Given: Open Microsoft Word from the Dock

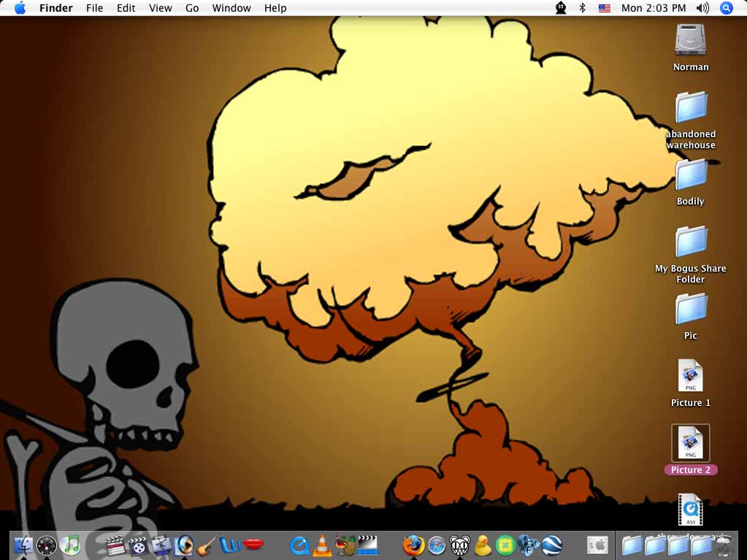Looking at the screenshot, I should 230,545.
